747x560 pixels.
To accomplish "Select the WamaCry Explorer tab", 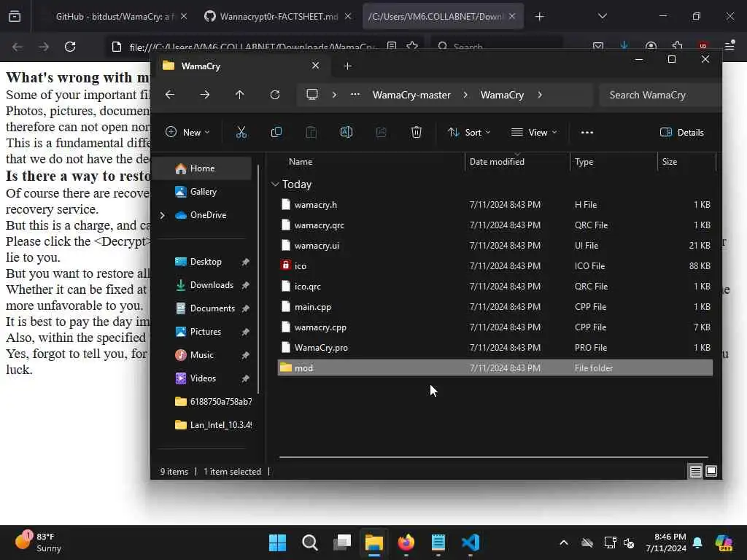I will [x=240, y=66].
